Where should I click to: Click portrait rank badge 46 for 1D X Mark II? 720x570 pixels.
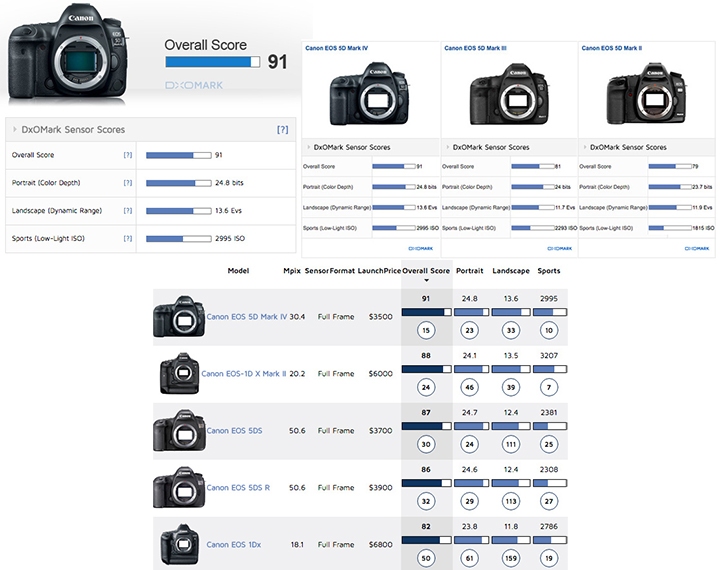tap(469, 388)
